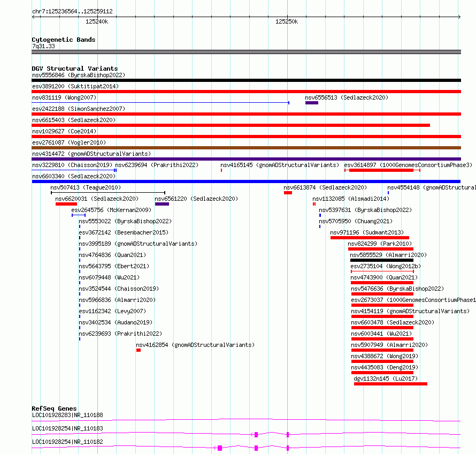Open nsv6620031 (Sedlazeck2020) label
The width and height of the screenshot is (476, 454).
(97, 199)
